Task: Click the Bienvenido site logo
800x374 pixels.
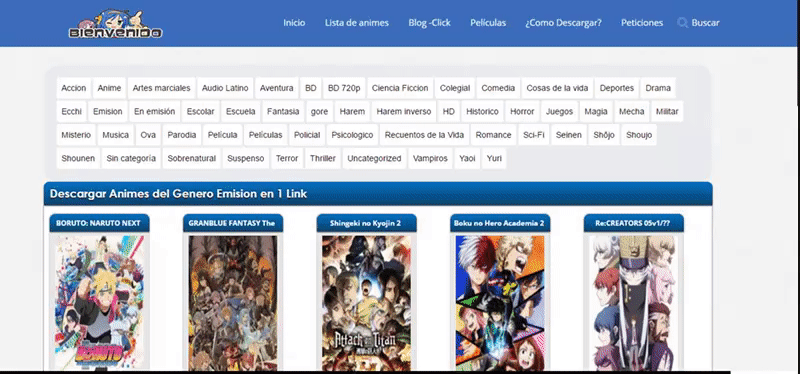Action: coord(115,24)
